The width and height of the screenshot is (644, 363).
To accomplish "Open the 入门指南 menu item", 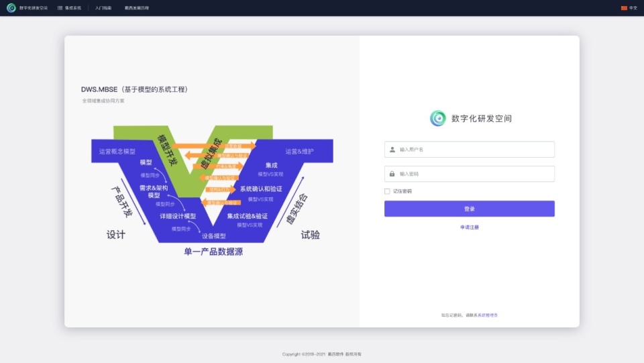I will click(103, 8).
